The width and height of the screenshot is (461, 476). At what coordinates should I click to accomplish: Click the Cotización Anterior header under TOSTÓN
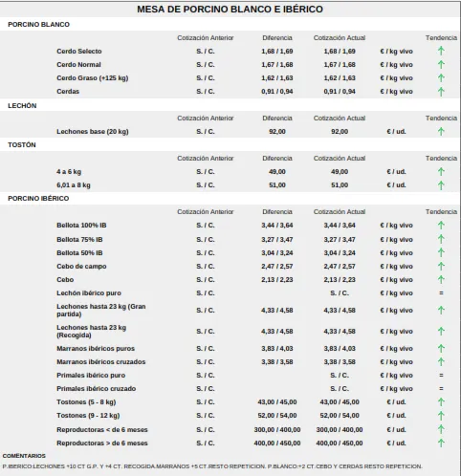pyautogui.click(x=206, y=159)
